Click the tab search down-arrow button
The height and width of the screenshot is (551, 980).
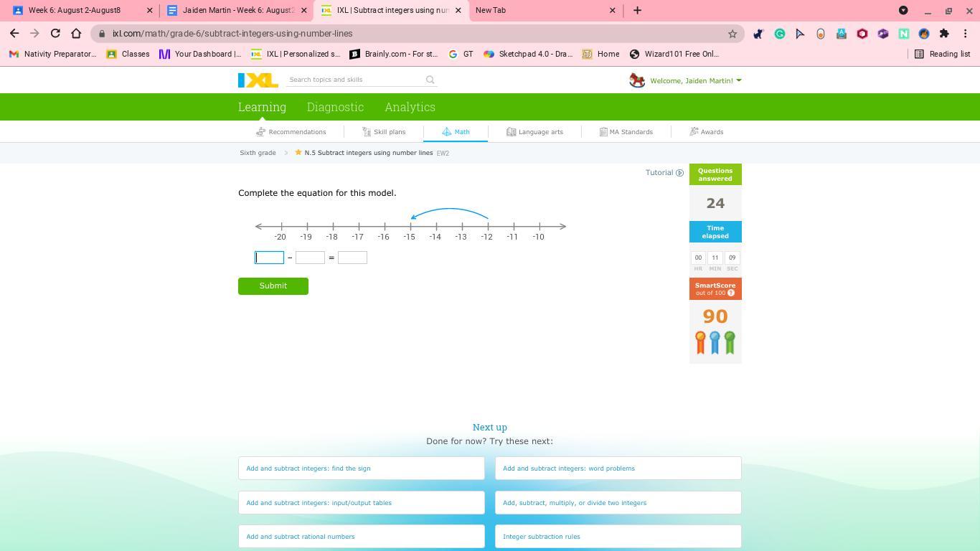[903, 10]
